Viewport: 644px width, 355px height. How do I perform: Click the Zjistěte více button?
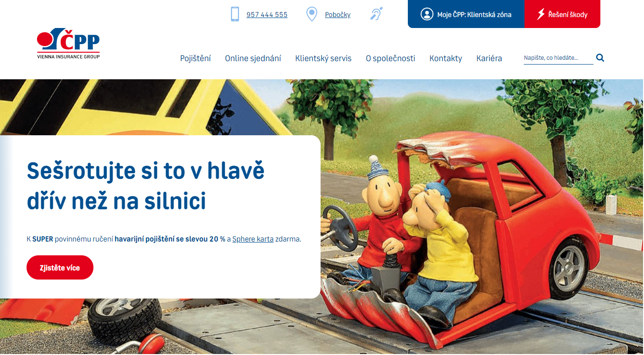tap(60, 268)
